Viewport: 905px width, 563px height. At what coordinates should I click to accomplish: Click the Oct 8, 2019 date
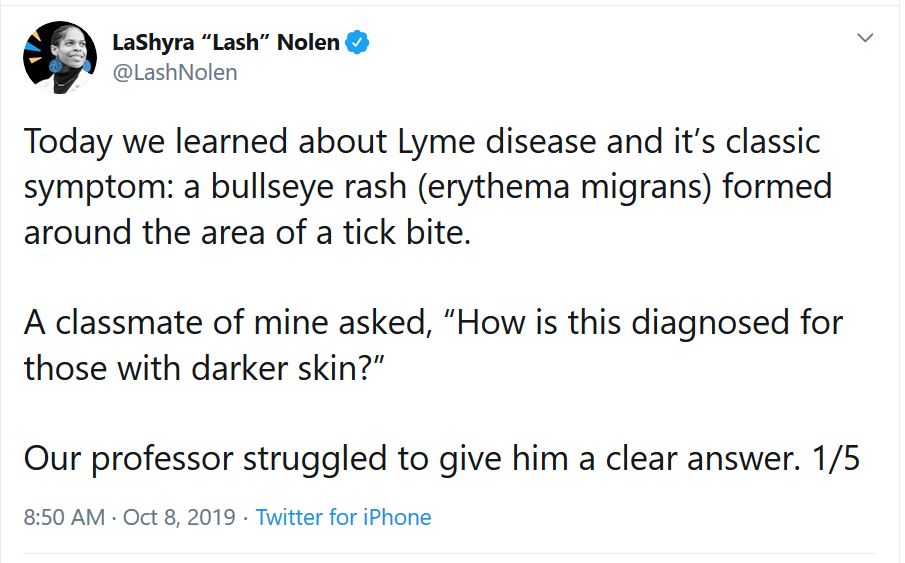[x=179, y=517]
